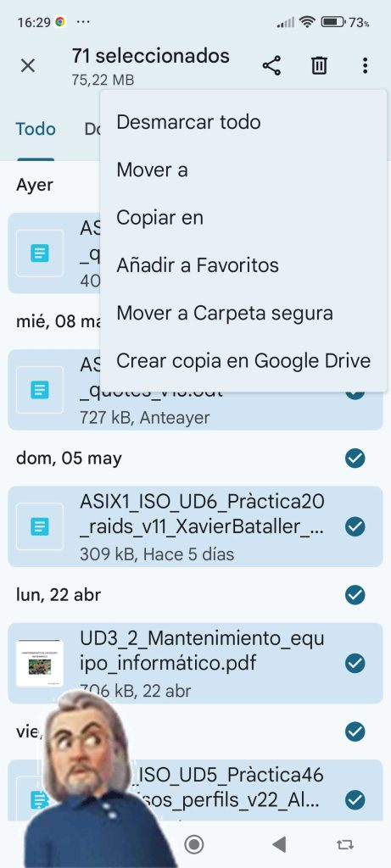Tap document icon of raids_v11 file
Viewport: 391px width, 868px height.
39,526
